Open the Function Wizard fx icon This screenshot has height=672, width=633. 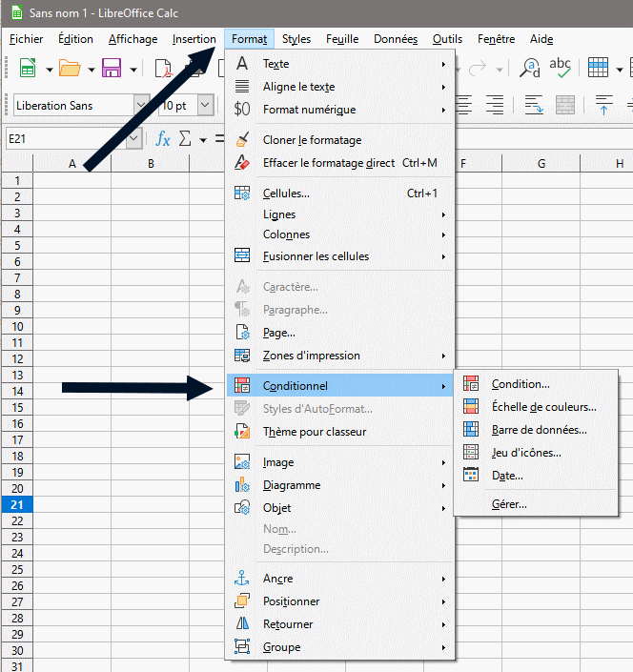point(163,139)
